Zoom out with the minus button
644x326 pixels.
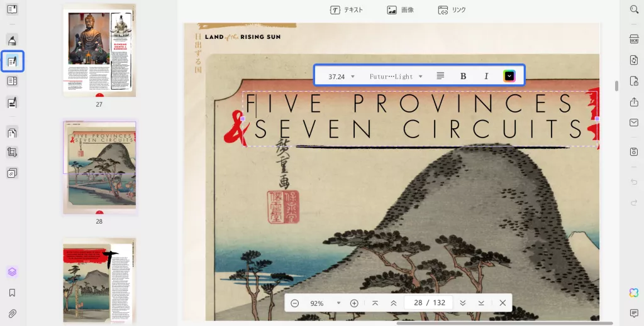pyautogui.click(x=294, y=303)
